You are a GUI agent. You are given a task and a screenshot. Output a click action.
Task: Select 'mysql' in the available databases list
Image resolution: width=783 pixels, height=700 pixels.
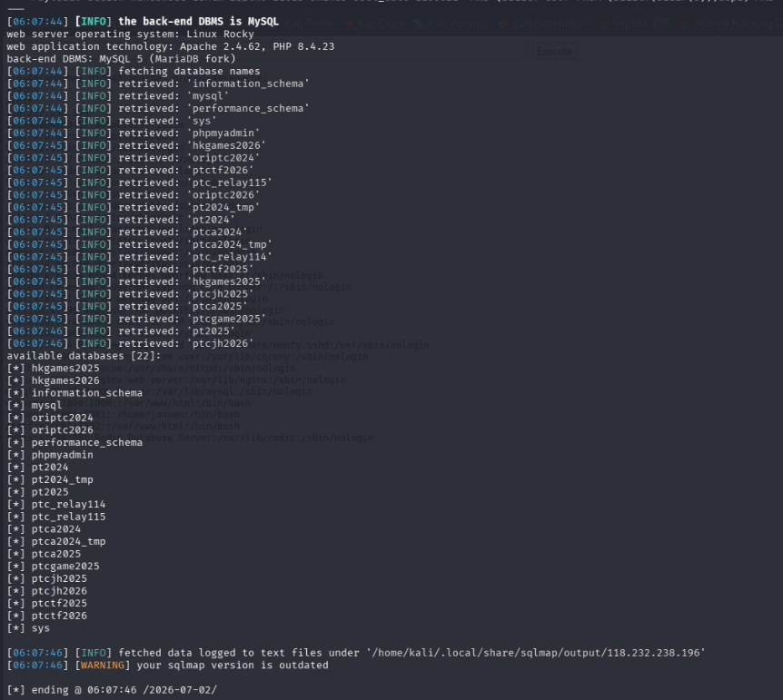coord(47,406)
